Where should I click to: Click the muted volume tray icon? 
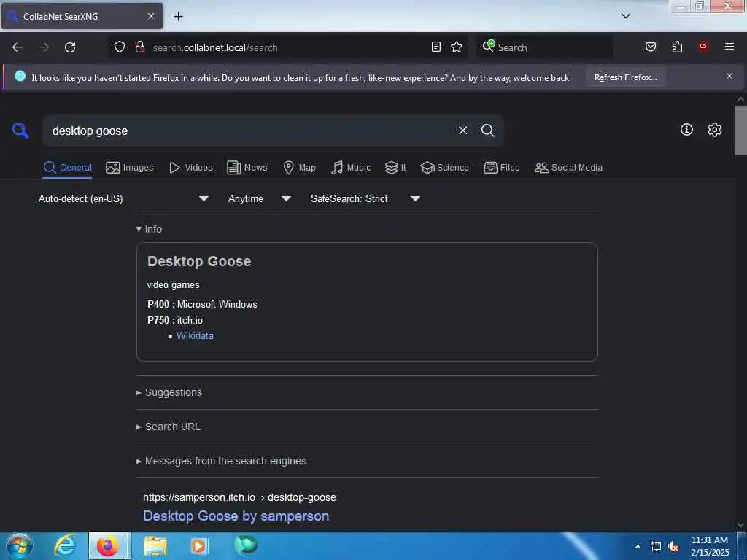(673, 547)
